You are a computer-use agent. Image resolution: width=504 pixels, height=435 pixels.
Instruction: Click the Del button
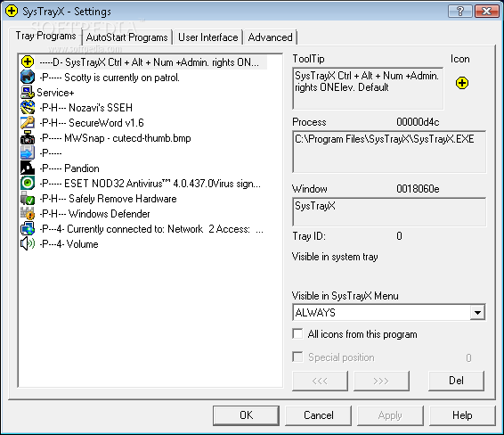coord(456,381)
